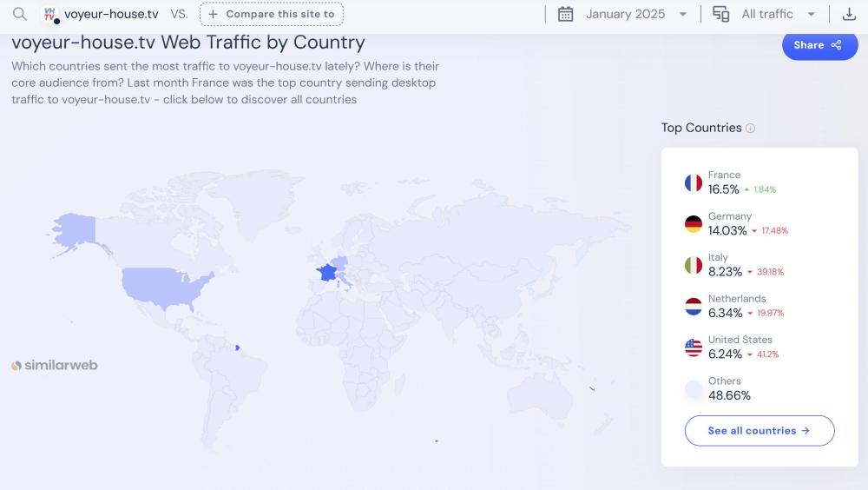Click the United States flag icon
The image size is (868, 490).
(693, 348)
